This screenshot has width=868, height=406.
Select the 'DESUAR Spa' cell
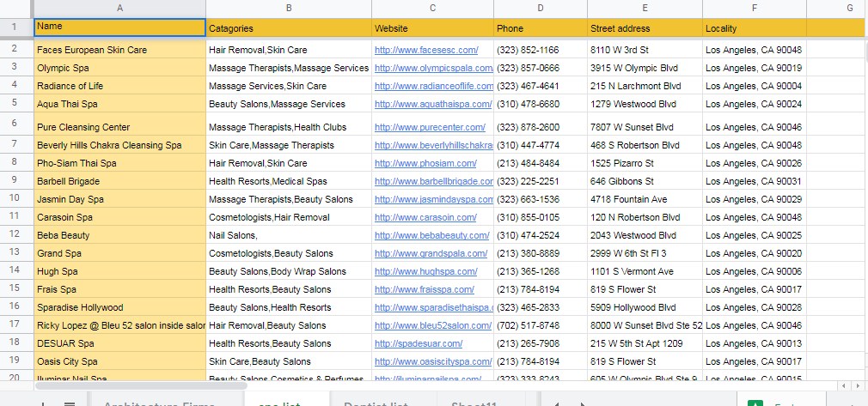click(119, 343)
